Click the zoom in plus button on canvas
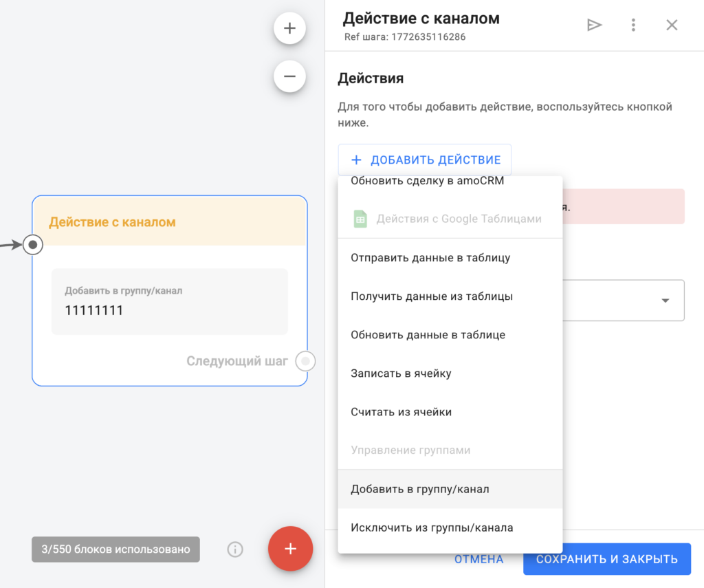 289,29
